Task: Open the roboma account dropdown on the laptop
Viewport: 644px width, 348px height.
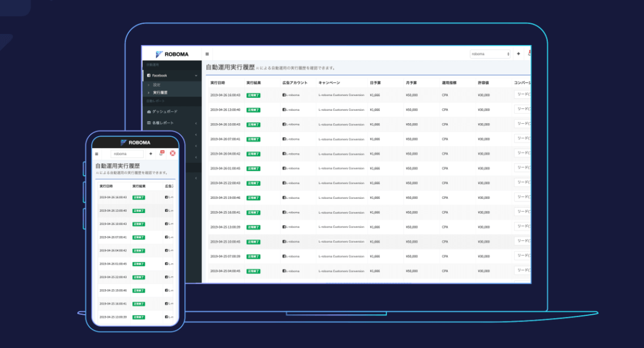Action: 490,54
